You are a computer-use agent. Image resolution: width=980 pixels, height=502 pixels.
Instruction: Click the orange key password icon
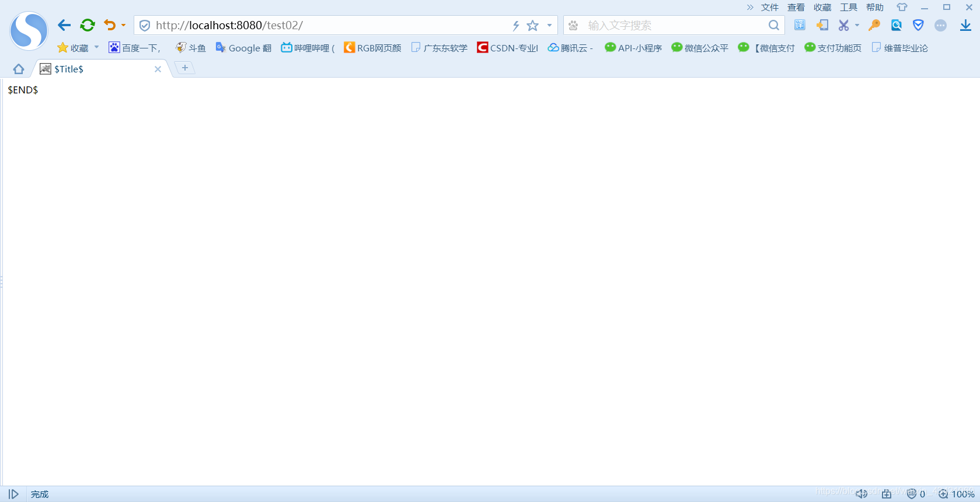click(x=874, y=25)
